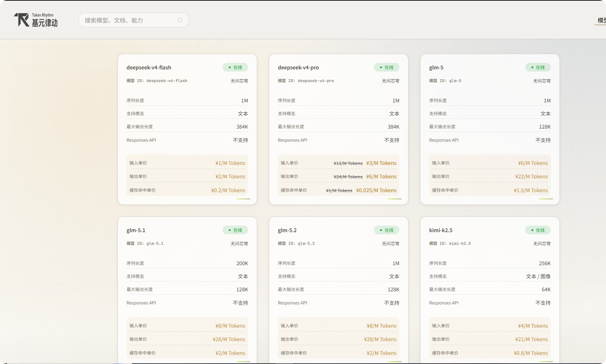Click the ¥2/M Tokens cache price of glm-5.2
The height and width of the screenshot is (364, 606).
382,353
